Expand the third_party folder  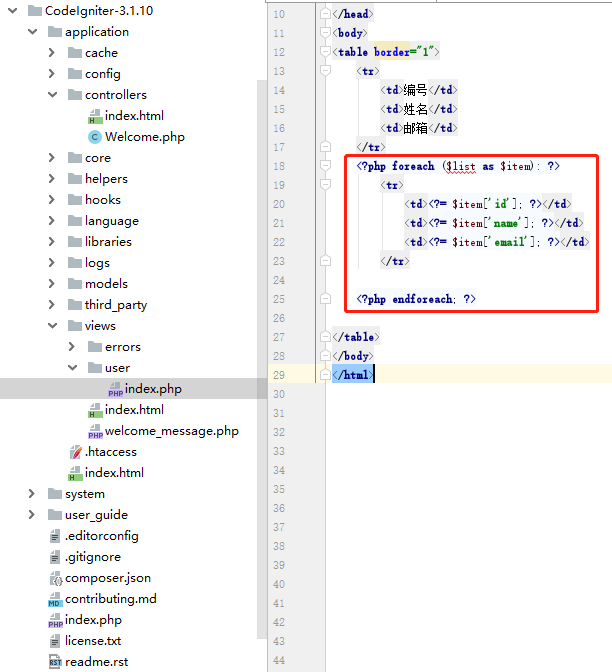click(x=52, y=304)
